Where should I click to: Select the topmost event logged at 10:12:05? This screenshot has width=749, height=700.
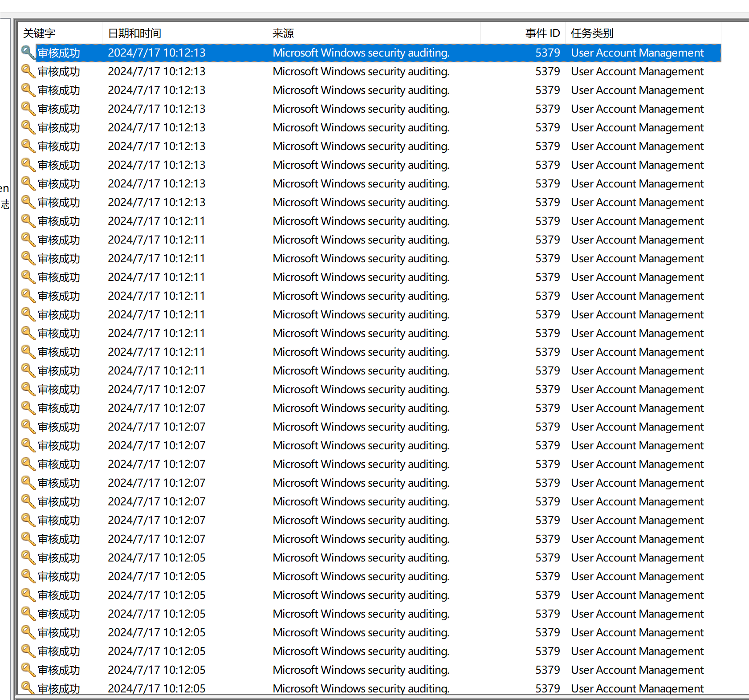point(370,558)
